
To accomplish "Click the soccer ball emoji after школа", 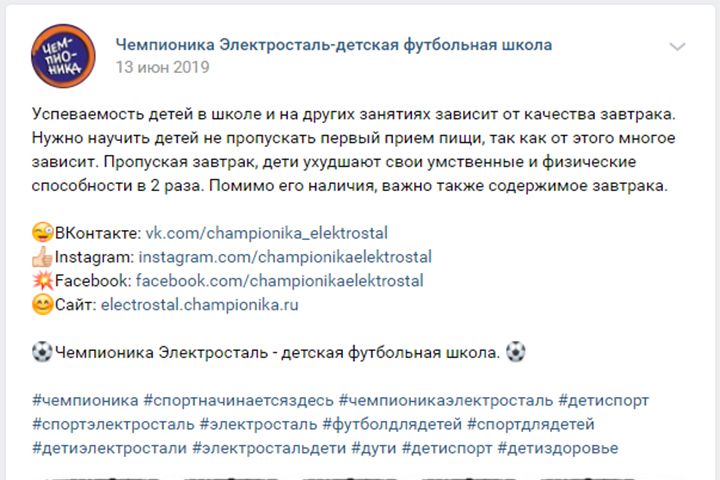I will 515,353.
